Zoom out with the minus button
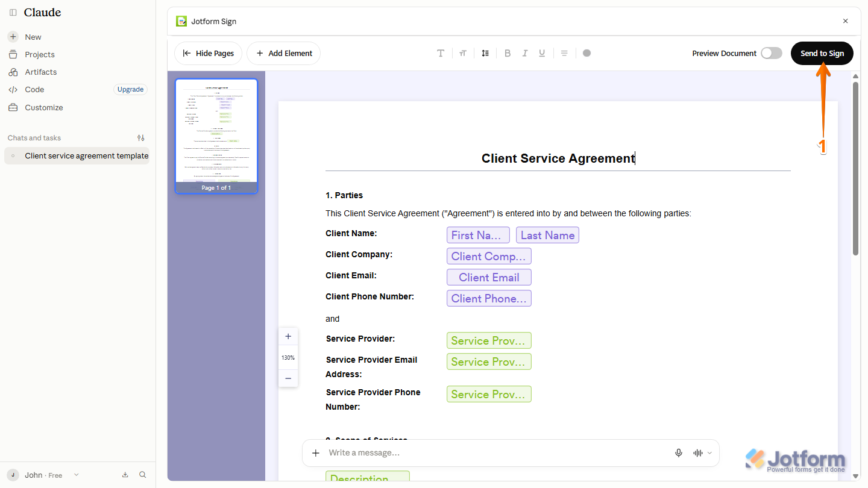 288,378
